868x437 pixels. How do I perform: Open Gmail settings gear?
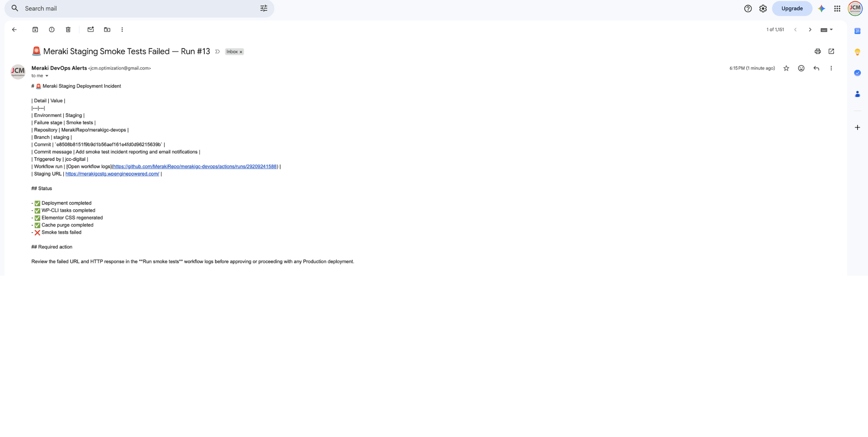pos(763,9)
